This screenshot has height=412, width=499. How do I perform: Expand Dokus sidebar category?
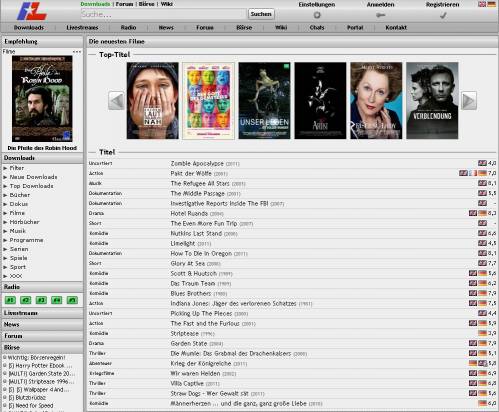click(19, 204)
